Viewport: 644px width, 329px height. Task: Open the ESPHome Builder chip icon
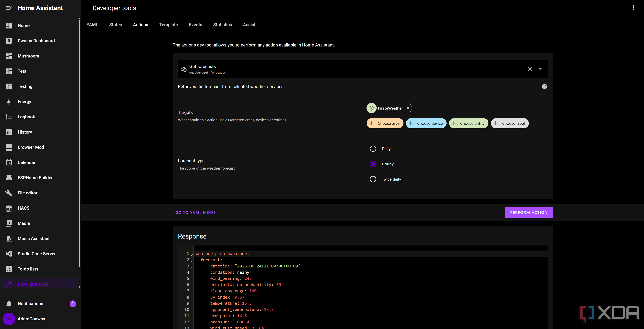(9, 178)
